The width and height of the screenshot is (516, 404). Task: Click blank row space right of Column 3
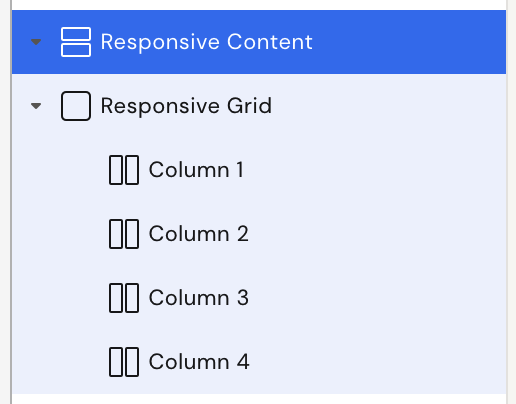click(x=377, y=298)
